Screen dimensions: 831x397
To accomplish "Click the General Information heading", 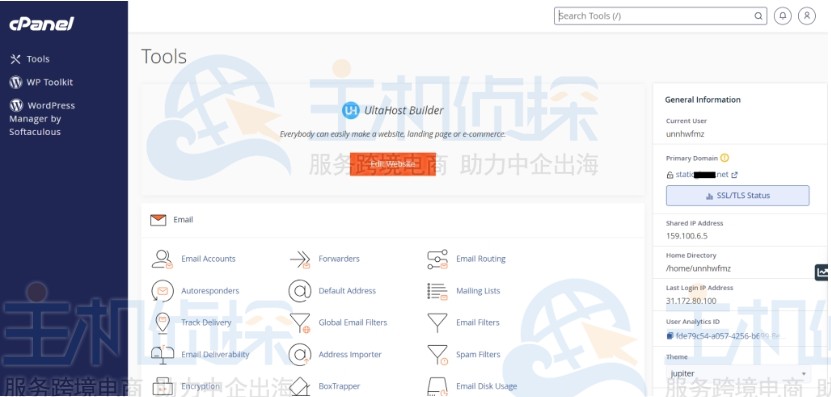I will 703,100.
